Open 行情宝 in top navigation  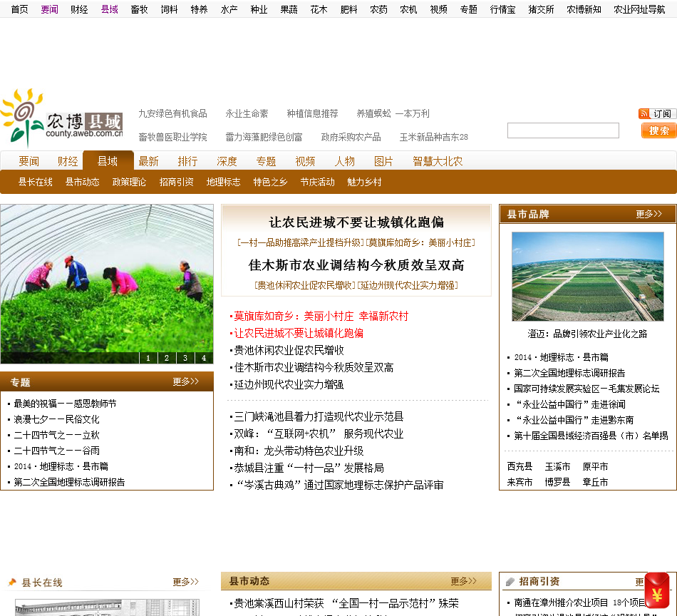coord(502,9)
